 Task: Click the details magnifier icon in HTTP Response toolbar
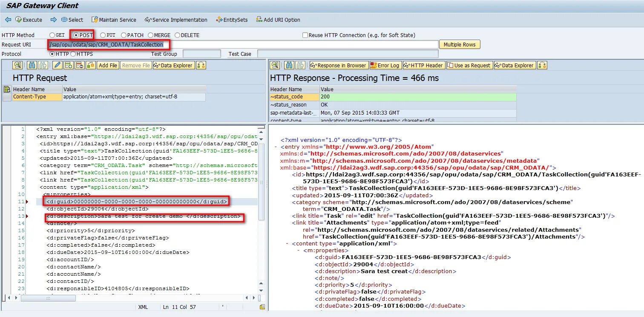click(274, 65)
